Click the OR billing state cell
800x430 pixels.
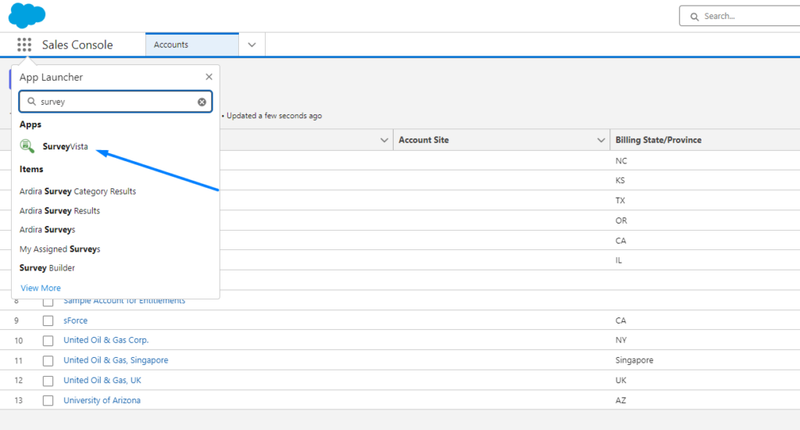coord(621,221)
